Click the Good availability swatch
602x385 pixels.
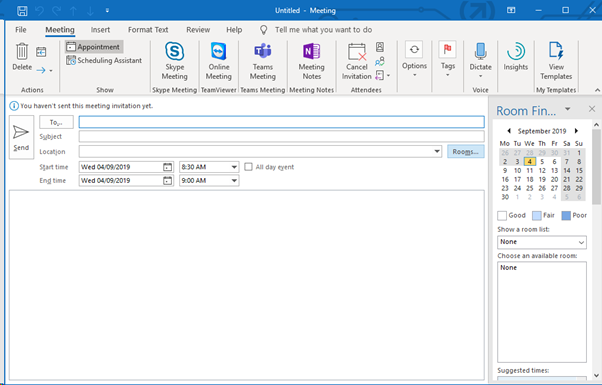coord(502,215)
